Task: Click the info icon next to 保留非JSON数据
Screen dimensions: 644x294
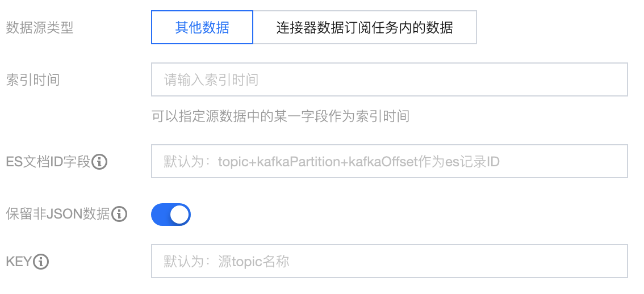Action: click(119, 215)
